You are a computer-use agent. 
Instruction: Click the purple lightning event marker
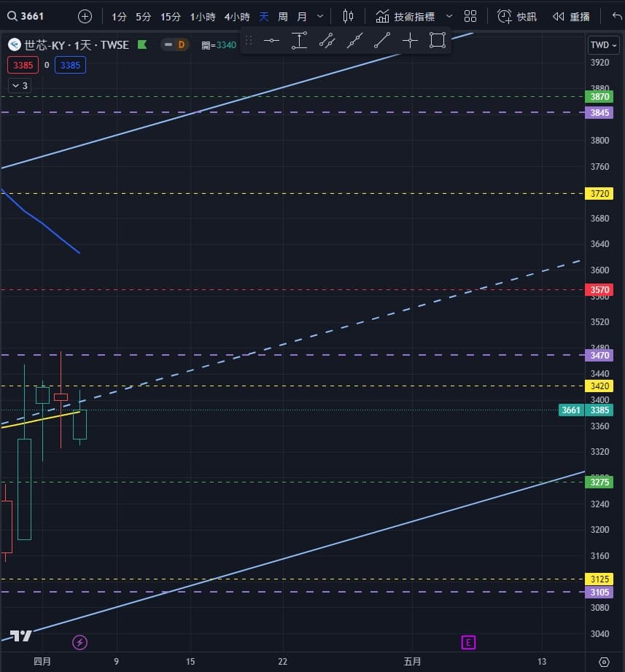pyautogui.click(x=80, y=642)
